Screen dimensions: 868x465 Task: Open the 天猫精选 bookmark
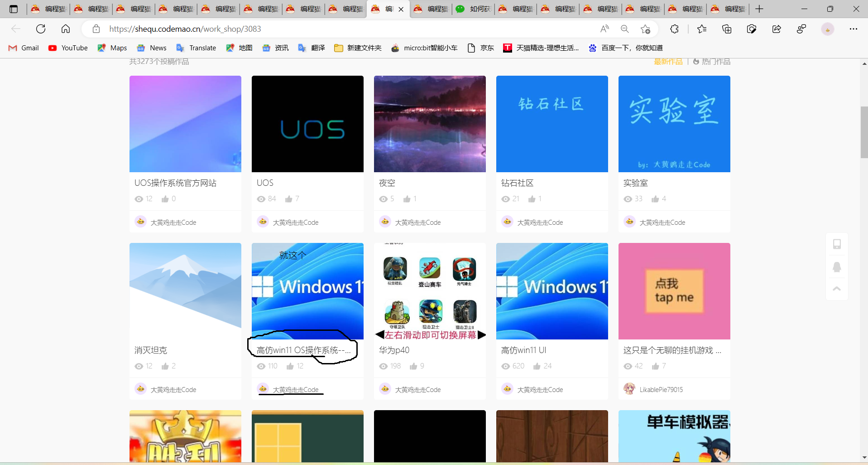541,48
